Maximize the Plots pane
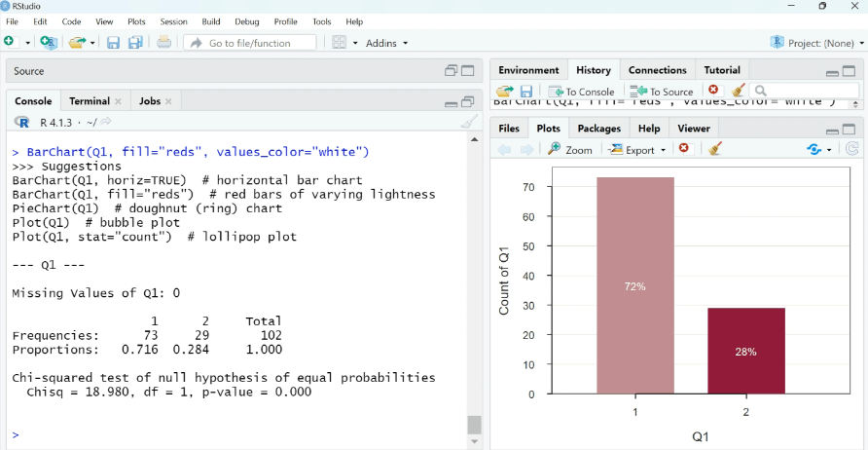The width and height of the screenshot is (868, 450). [850, 130]
